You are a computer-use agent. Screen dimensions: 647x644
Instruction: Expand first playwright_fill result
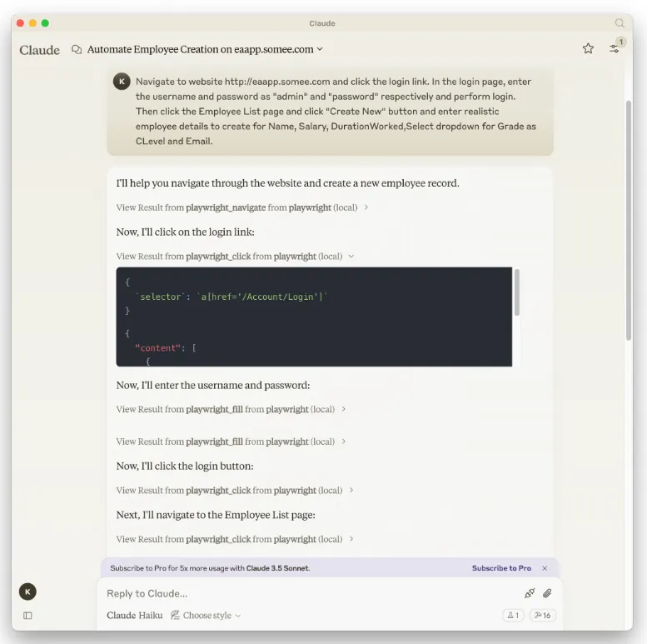231,409
